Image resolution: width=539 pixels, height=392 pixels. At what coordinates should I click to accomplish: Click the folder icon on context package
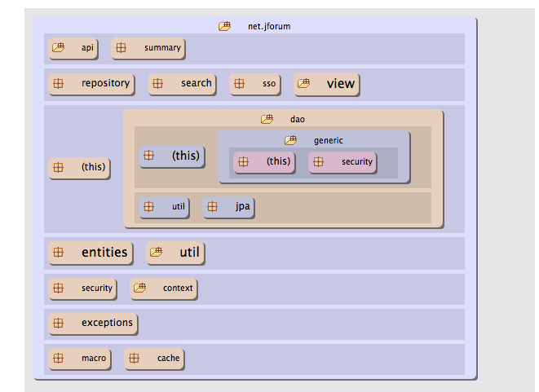tap(139, 288)
